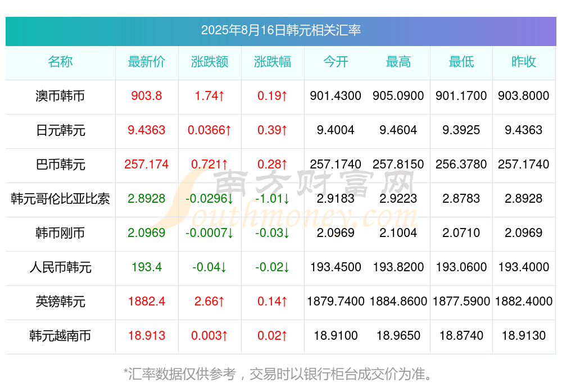Select open value 1879.7400
562x392 pixels.
(336, 301)
